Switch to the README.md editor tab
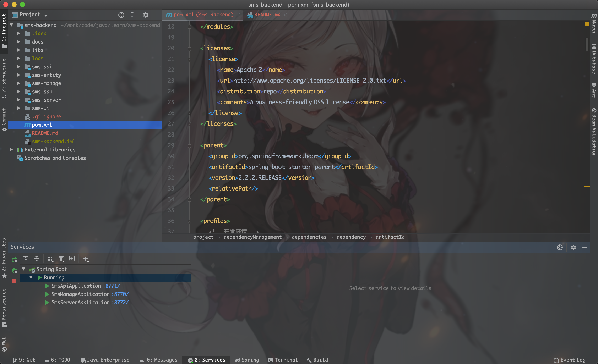 tap(267, 15)
